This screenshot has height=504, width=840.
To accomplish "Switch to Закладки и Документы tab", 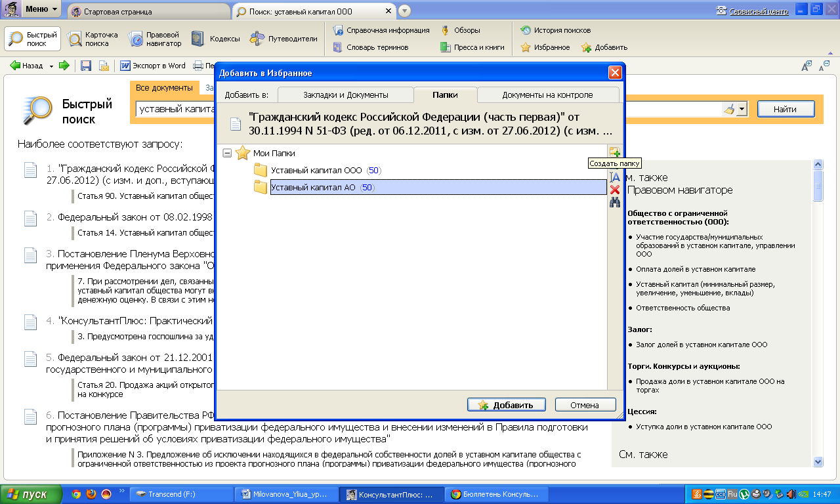I will [x=345, y=94].
